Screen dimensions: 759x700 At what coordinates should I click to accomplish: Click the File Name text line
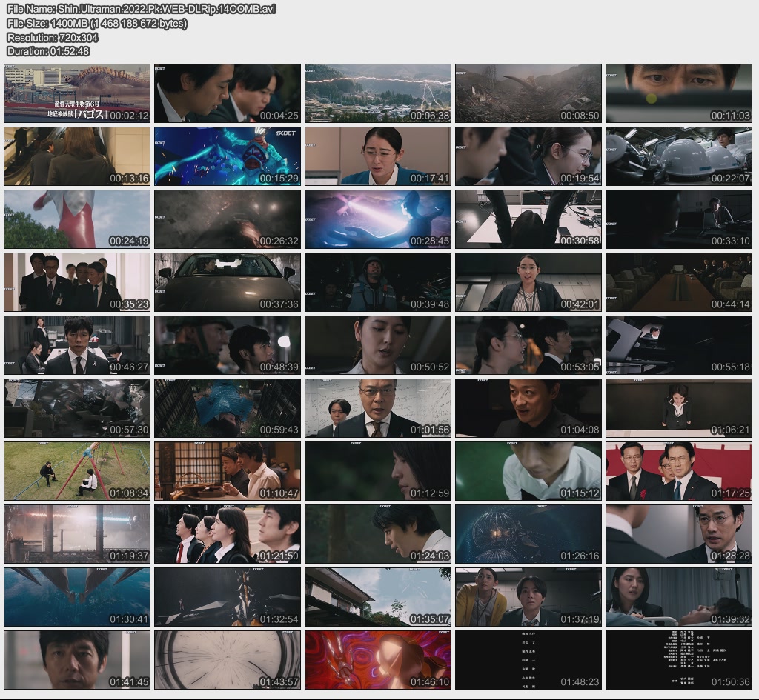pos(152,9)
